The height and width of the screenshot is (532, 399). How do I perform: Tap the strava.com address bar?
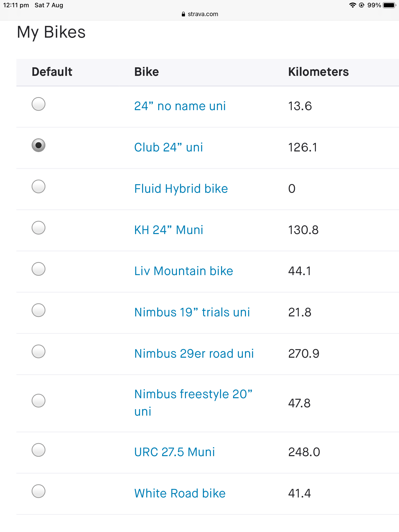[x=199, y=14]
